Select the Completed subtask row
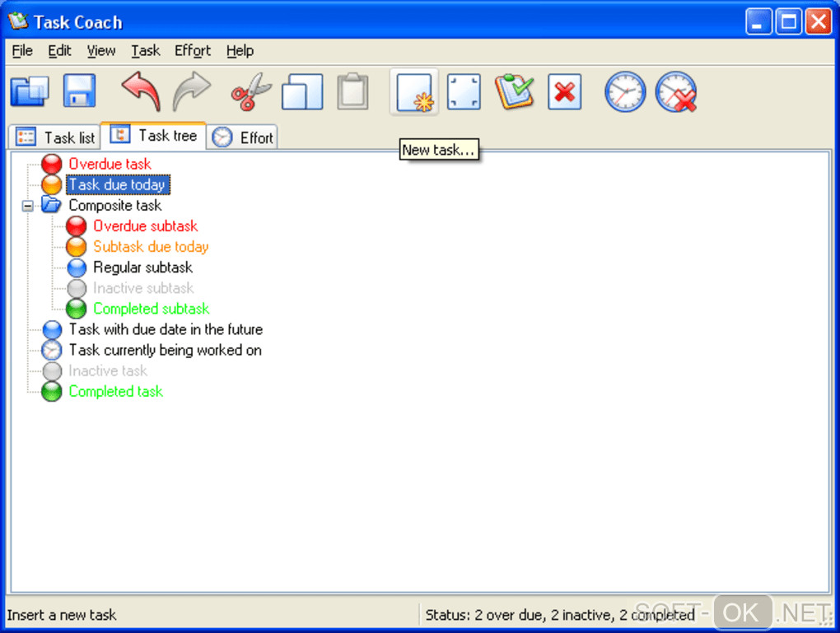The height and width of the screenshot is (633, 840). [x=151, y=309]
